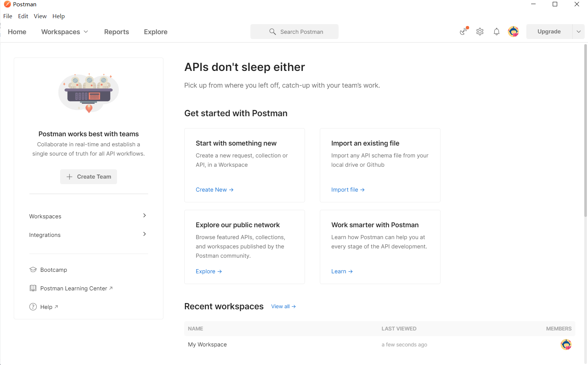Click the Upgrade button
588x365 pixels.
click(549, 32)
